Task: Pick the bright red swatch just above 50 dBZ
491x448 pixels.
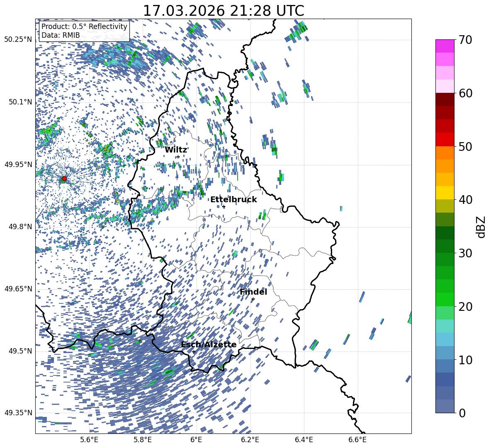Action: [x=445, y=139]
